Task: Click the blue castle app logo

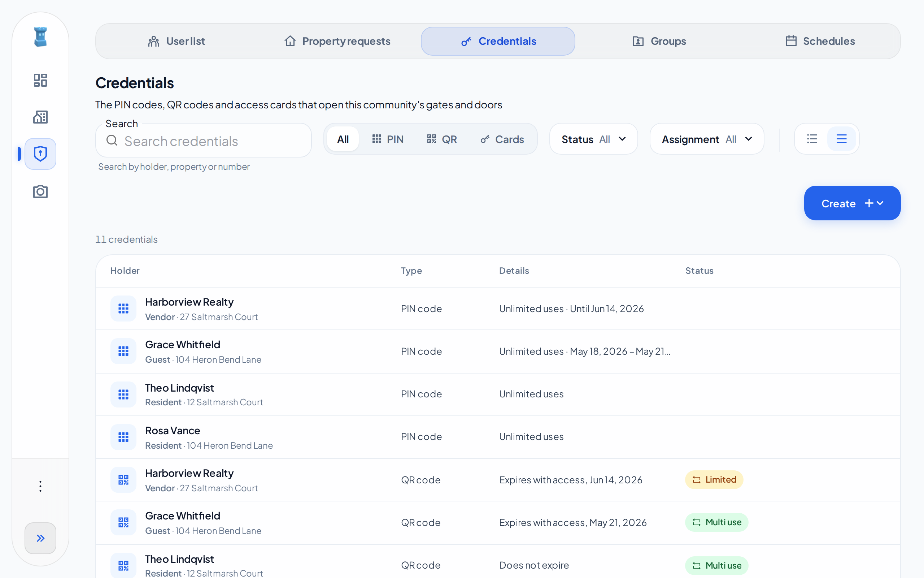Action: click(40, 37)
